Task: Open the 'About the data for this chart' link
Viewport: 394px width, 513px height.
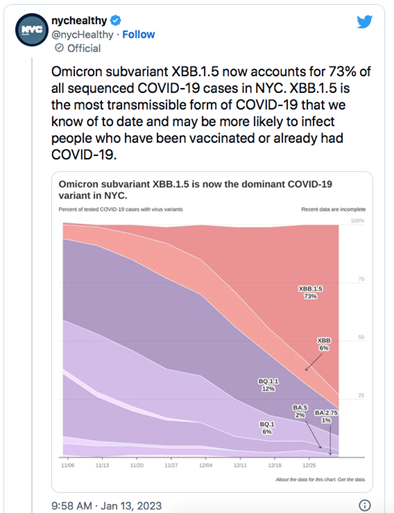Action: tap(306, 479)
